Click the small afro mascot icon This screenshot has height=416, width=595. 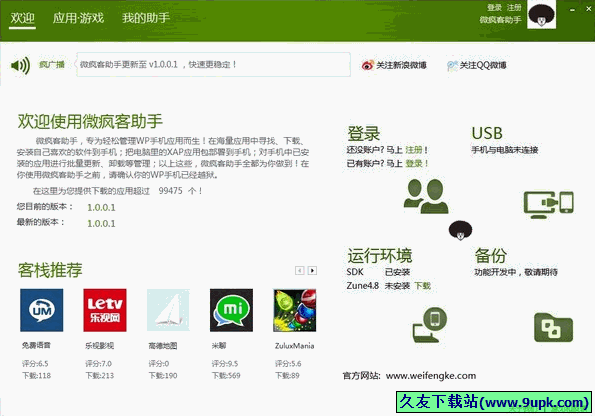(460, 230)
